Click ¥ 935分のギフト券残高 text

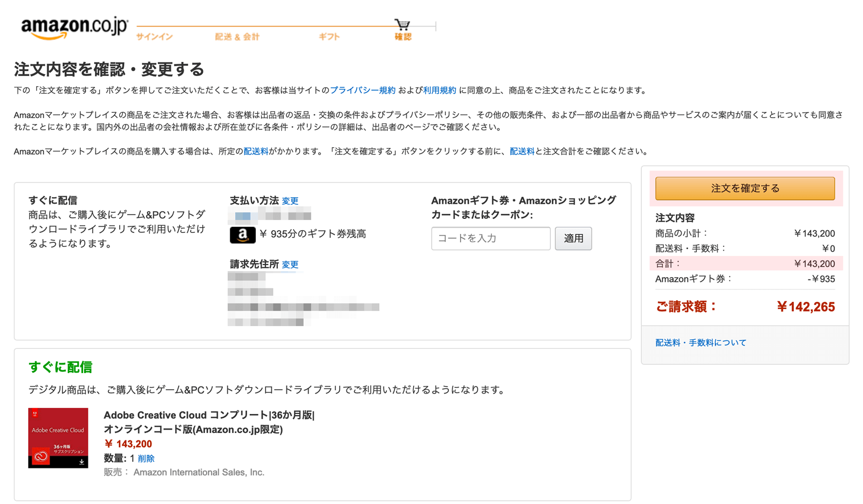(313, 234)
